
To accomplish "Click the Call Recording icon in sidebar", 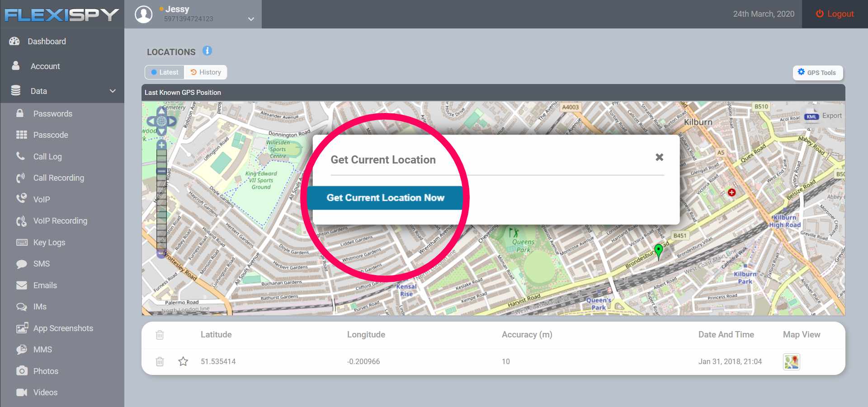I will pyautogui.click(x=21, y=178).
